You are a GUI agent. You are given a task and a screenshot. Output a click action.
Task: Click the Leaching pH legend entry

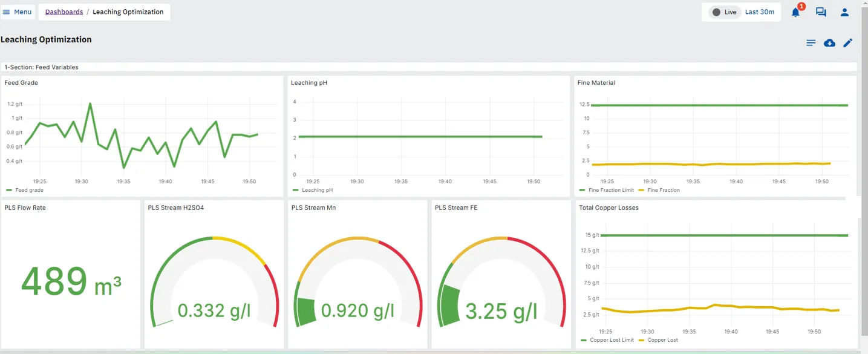coord(316,190)
